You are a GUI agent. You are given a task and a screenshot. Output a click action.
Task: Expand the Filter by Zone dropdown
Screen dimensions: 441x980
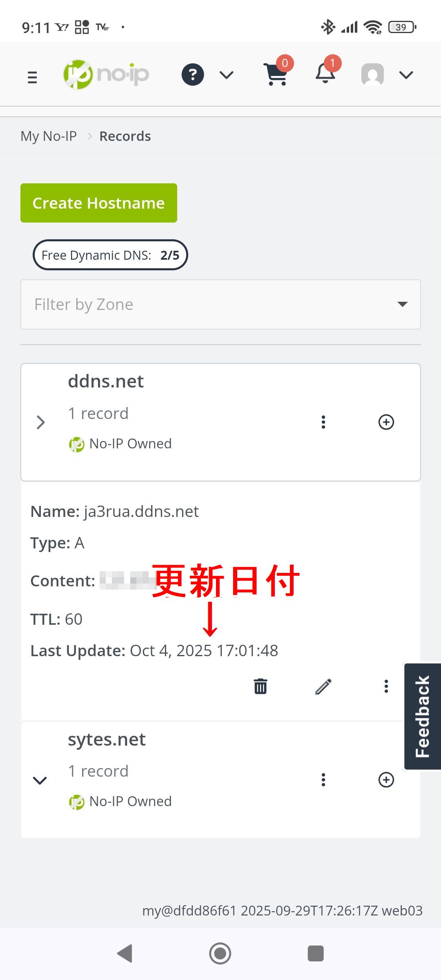220,304
